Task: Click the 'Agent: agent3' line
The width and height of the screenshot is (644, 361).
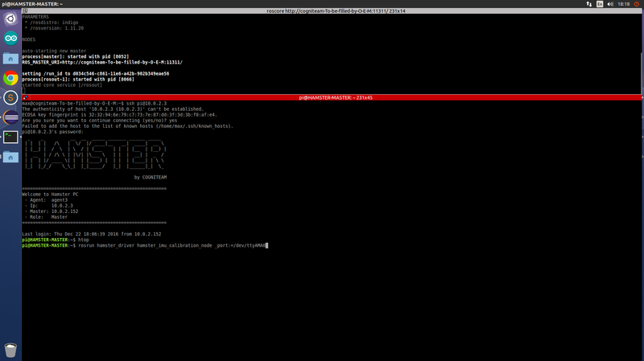Action: pos(46,200)
